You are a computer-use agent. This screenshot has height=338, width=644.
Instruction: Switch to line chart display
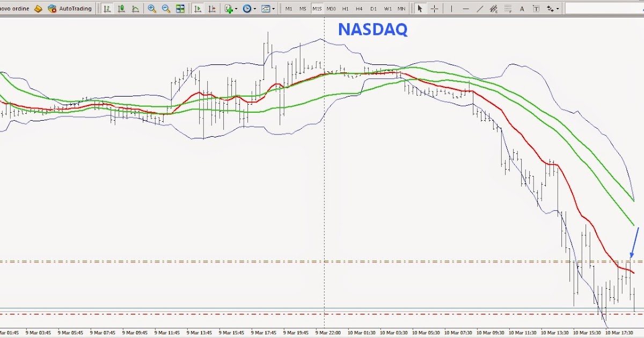(136, 9)
